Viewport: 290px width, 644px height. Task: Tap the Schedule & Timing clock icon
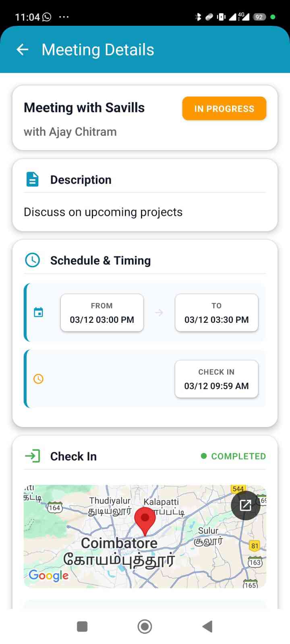32,260
